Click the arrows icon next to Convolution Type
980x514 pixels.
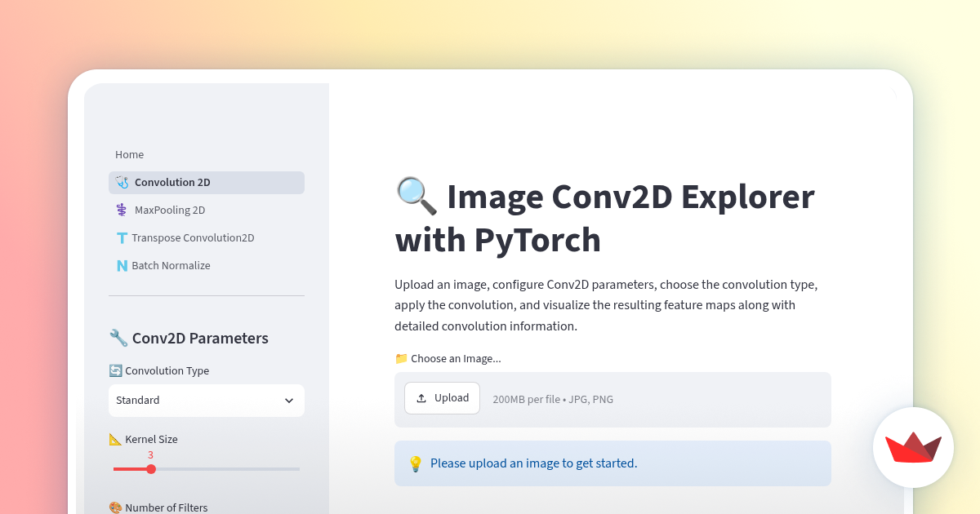(x=115, y=371)
